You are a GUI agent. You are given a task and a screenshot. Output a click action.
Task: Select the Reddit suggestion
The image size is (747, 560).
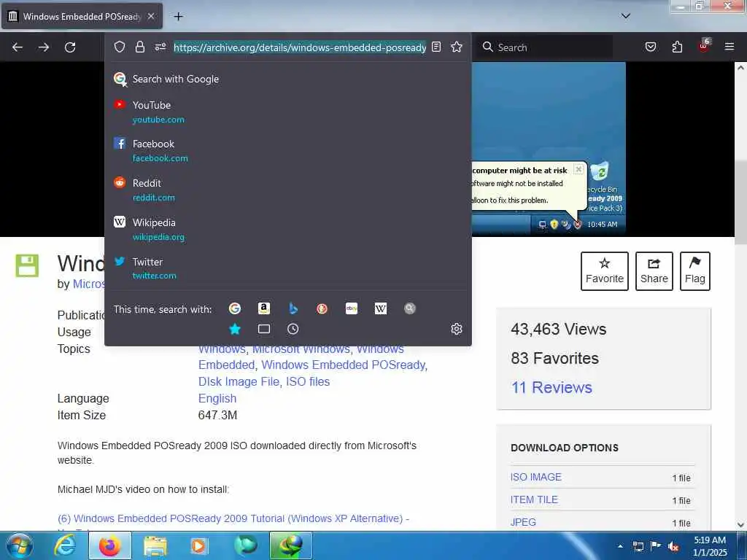pyautogui.click(x=288, y=190)
